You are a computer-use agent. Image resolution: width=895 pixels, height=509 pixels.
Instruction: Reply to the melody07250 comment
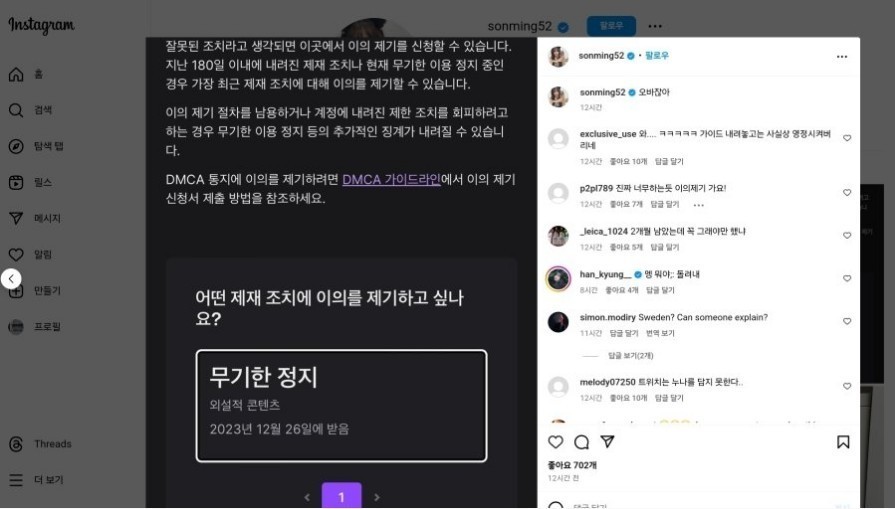click(x=669, y=398)
